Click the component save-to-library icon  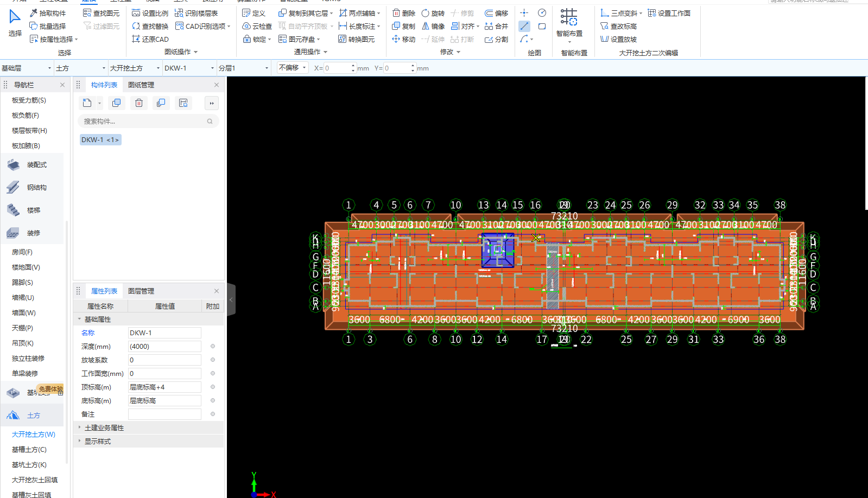[183, 103]
